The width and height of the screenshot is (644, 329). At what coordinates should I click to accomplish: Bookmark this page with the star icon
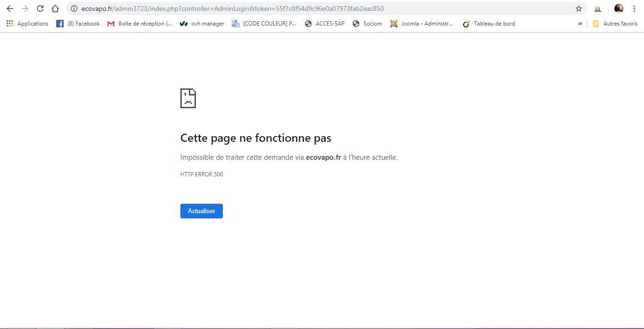click(x=579, y=9)
